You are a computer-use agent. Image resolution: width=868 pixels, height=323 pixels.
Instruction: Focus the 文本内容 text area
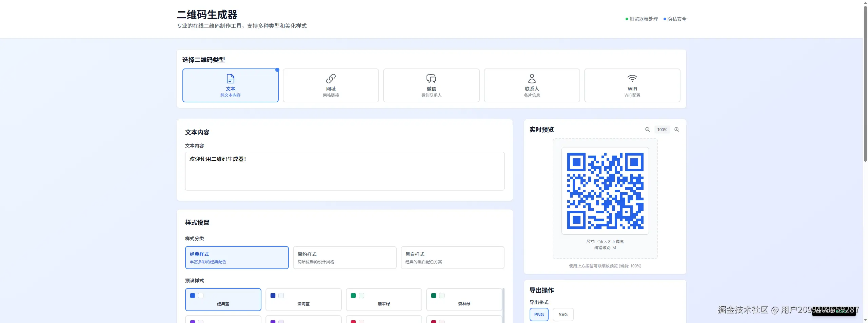click(x=345, y=171)
